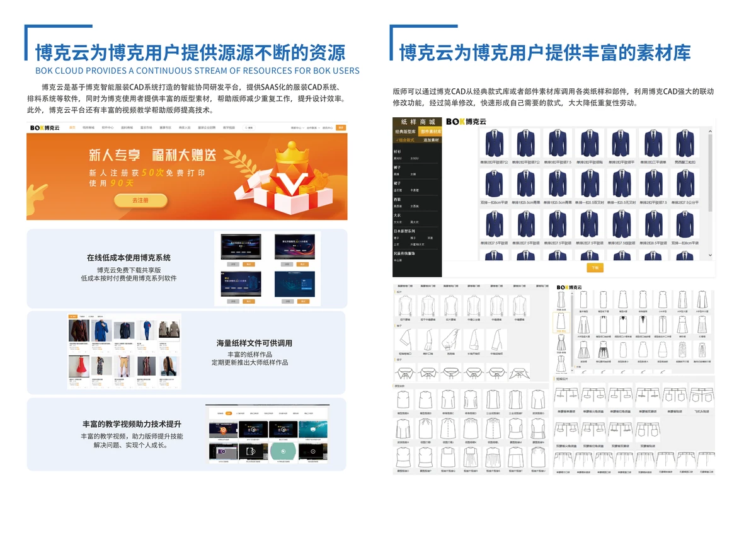Select the highlighted dress in left strip
Screen dimensions: 756x535
coord(561,323)
